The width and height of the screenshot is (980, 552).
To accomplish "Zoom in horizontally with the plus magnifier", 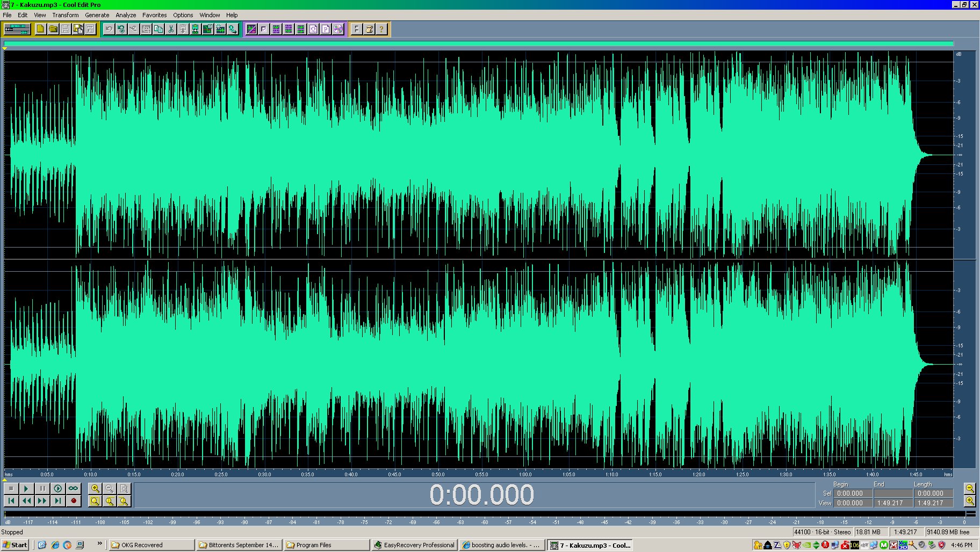I will tap(95, 488).
